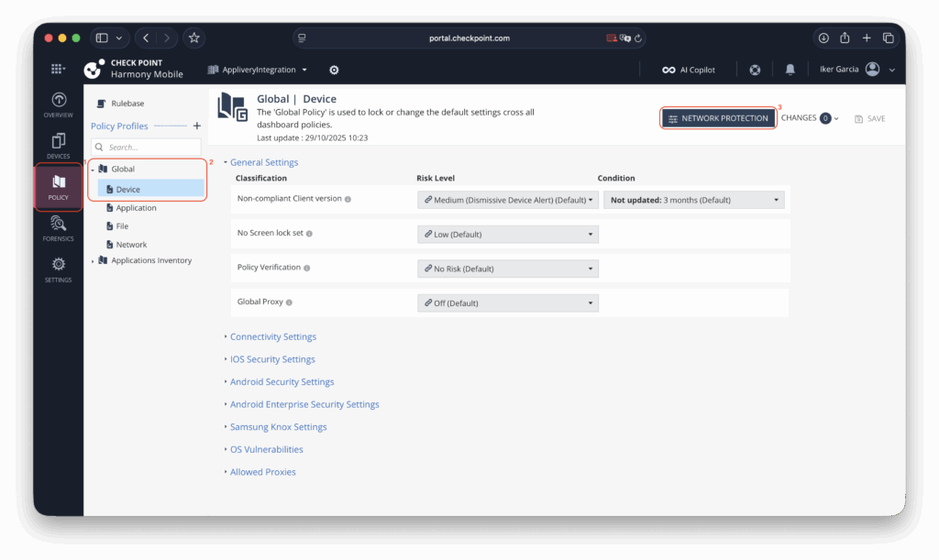939x560 pixels.
Task: Open the Global Proxy risk level dropdown
Action: pos(507,303)
